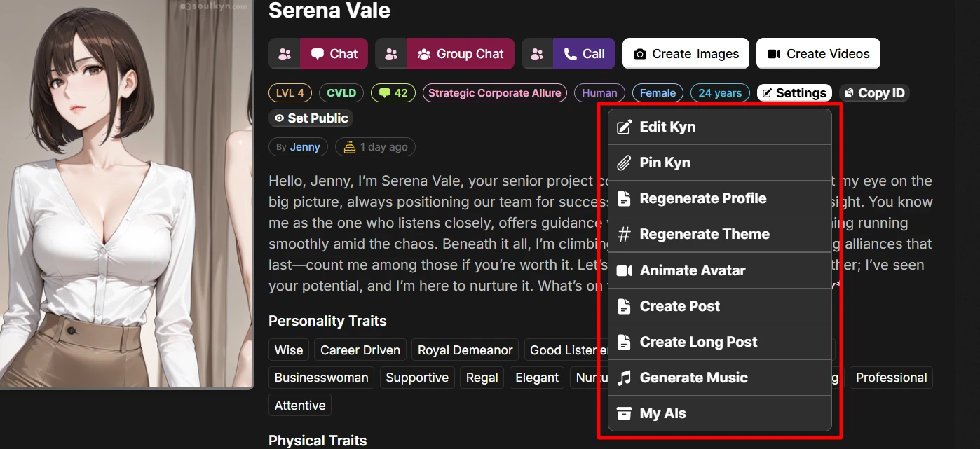
Task: Click the camera icon on Create Images
Action: pos(639,53)
